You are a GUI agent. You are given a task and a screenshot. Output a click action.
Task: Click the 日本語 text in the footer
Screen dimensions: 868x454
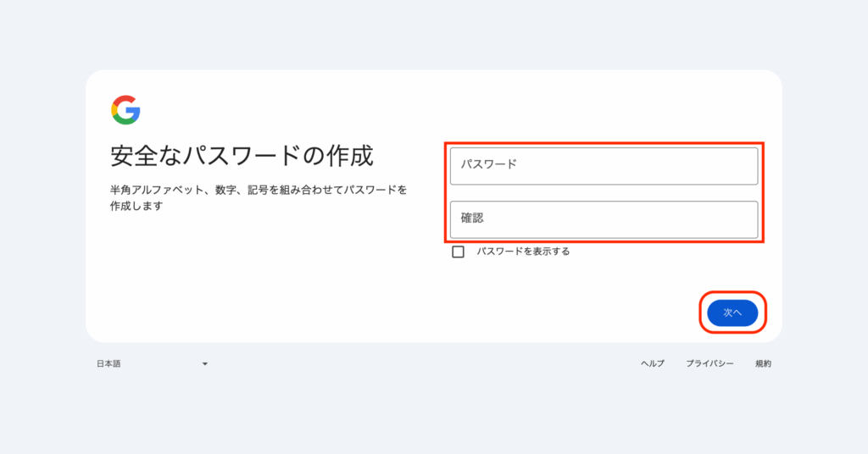pyautogui.click(x=108, y=364)
